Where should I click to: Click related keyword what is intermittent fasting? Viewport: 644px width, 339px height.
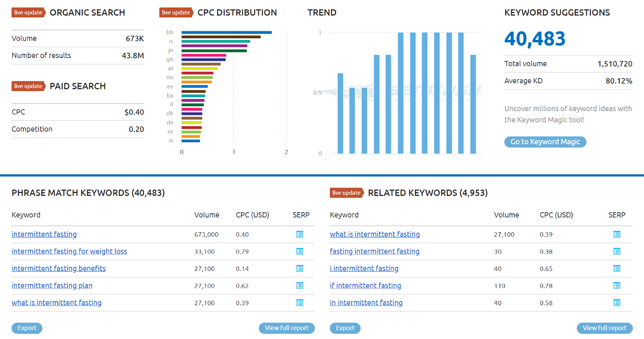pos(375,234)
